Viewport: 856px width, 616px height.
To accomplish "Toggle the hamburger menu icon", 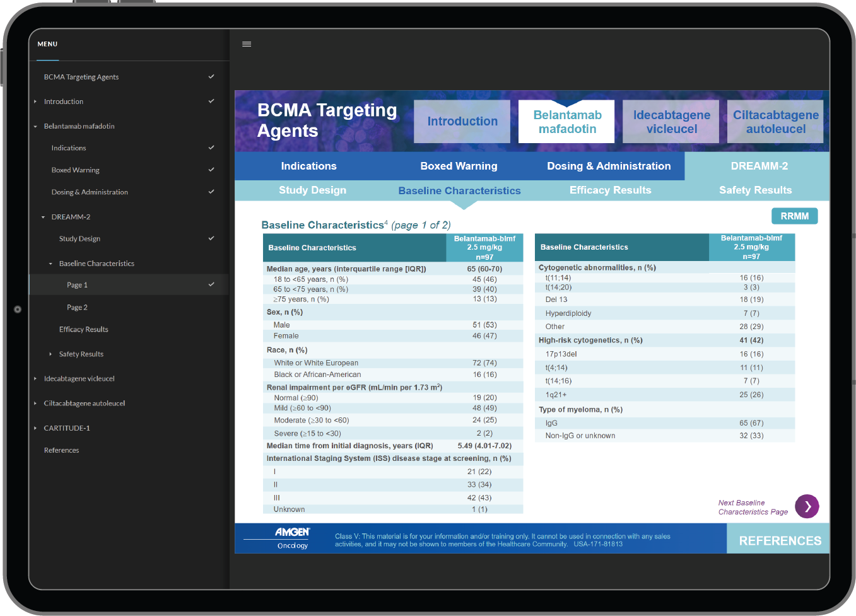I will pyautogui.click(x=247, y=44).
